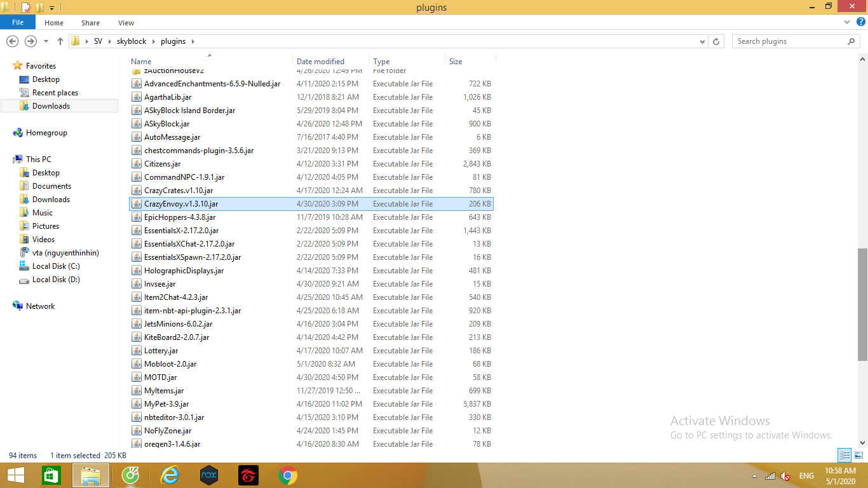Open the Windows Store from the taskbar
Screen dimensions: 868x488
point(51,475)
